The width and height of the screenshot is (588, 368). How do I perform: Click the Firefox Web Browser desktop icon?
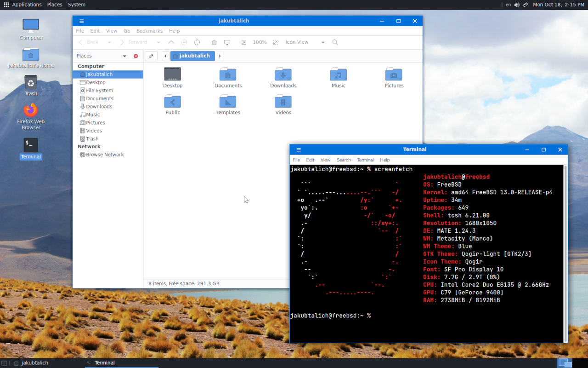click(31, 117)
